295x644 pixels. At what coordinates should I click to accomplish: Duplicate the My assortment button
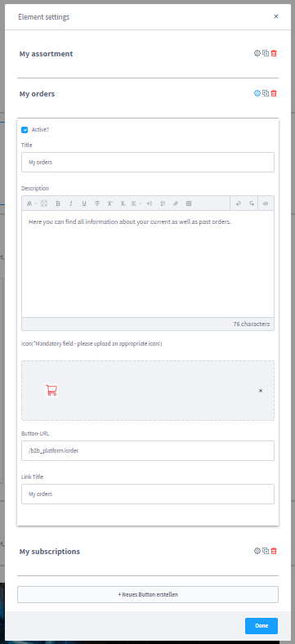pyautogui.click(x=266, y=53)
